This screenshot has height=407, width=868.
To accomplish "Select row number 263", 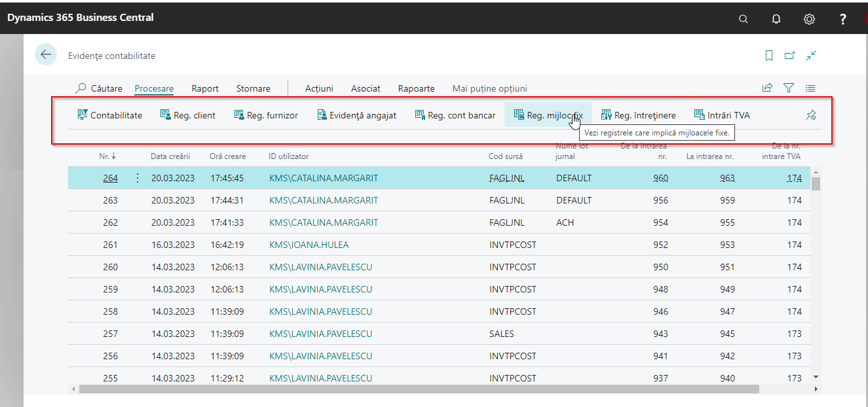I will [x=110, y=200].
